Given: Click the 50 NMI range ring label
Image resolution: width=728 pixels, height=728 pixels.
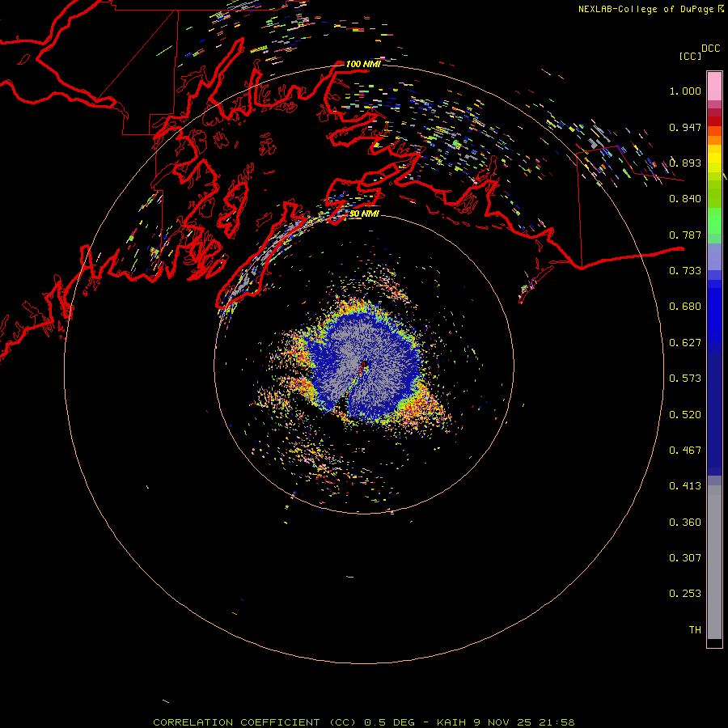Looking at the screenshot, I should click(364, 214).
